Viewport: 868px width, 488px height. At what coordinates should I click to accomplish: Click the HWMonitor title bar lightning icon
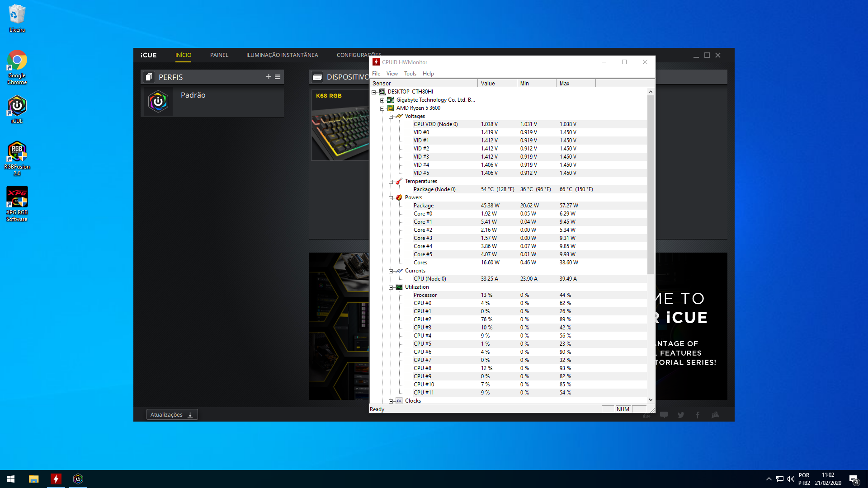(x=376, y=62)
